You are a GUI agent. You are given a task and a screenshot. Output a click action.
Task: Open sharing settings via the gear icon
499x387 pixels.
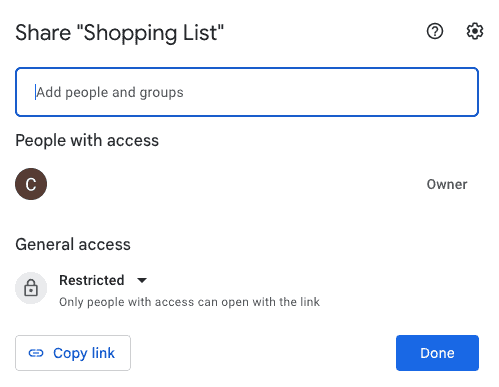pyautogui.click(x=474, y=31)
